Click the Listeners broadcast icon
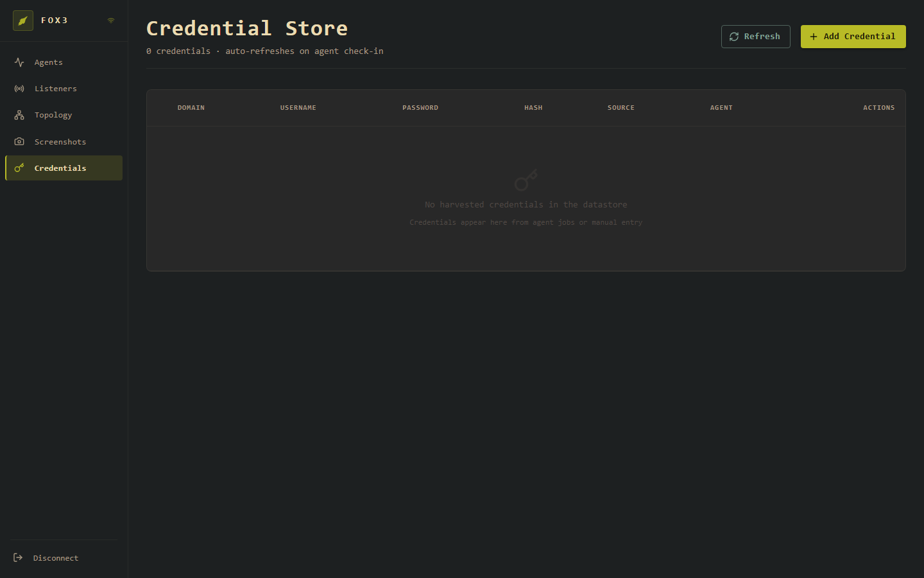 pos(19,89)
